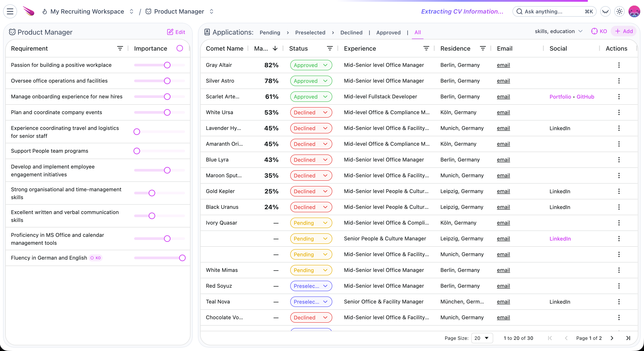Toggle light/dark theme sun icon
Viewport: 644px width, 351px height.
point(619,11)
